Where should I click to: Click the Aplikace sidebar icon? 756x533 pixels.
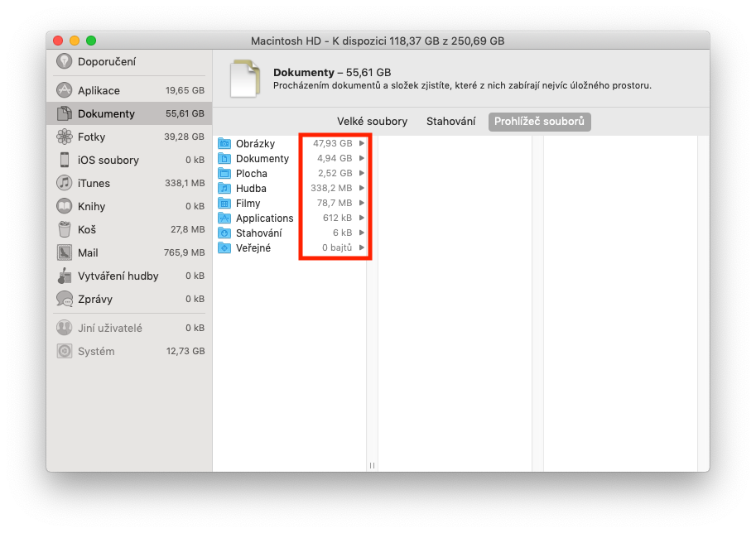[x=64, y=90]
